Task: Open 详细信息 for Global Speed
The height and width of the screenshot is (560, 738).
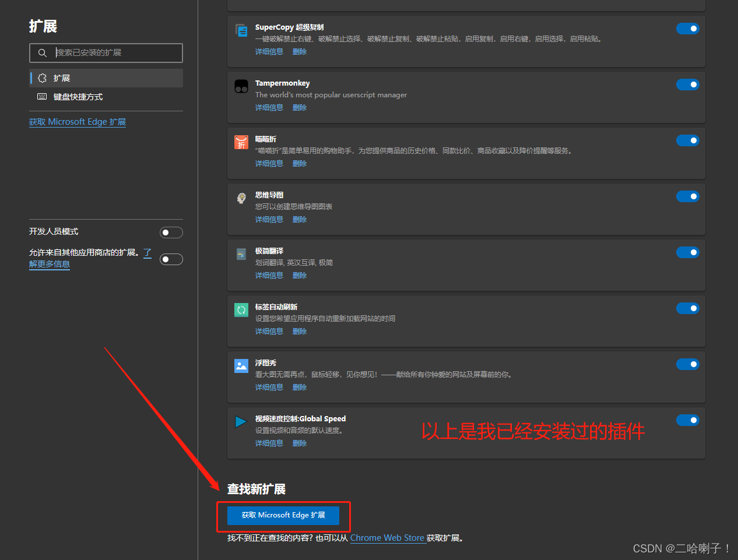Action: pyautogui.click(x=269, y=443)
